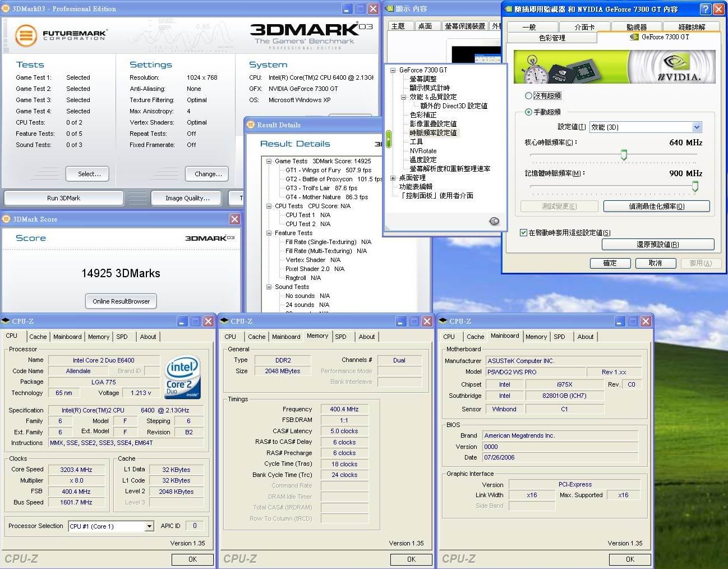Switch to 監視器 tab
Image resolution: width=728 pixels, height=569 pixels.
click(x=636, y=27)
